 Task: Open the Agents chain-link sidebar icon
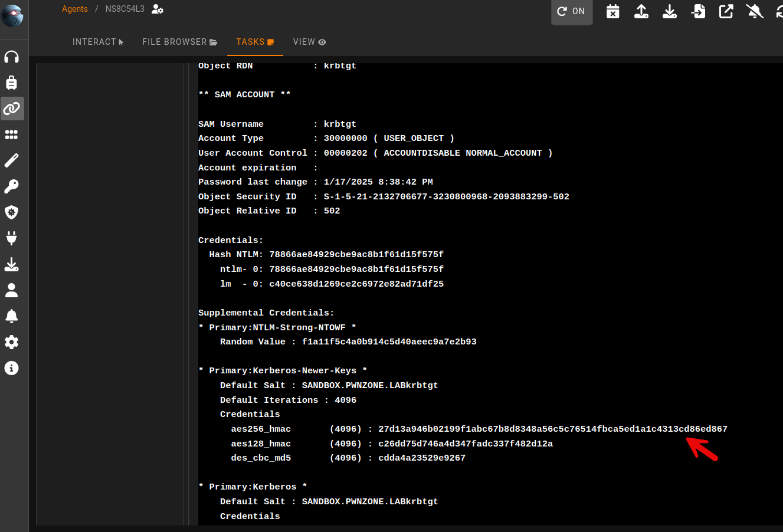coord(12,109)
